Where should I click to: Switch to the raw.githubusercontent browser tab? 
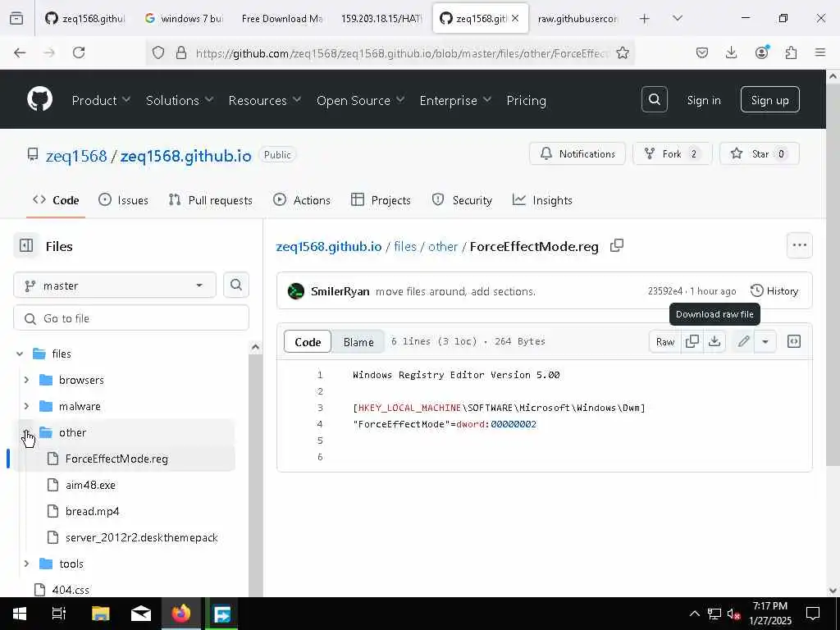(577, 19)
